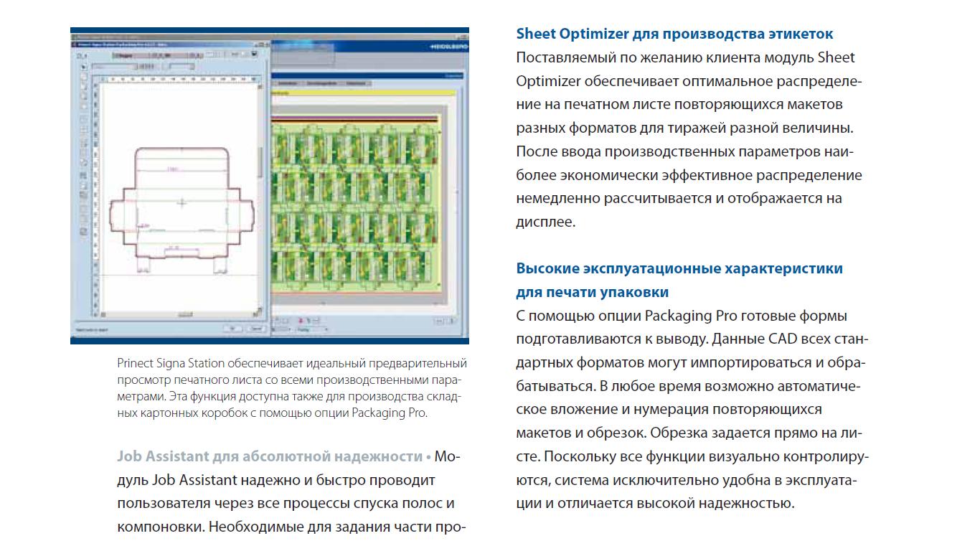Click the heading 'Sheet Optimizer для производства этикеток'
This screenshot has height=541, width=980.
[x=674, y=34]
